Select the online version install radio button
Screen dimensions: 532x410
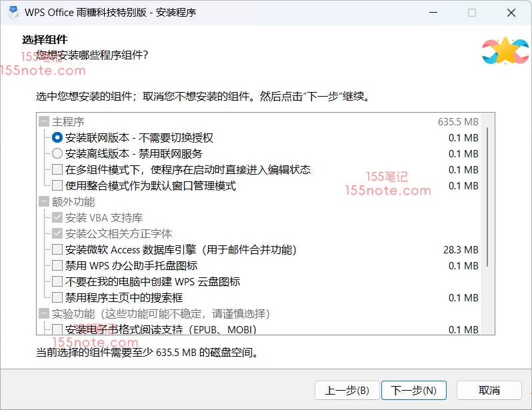click(57, 138)
